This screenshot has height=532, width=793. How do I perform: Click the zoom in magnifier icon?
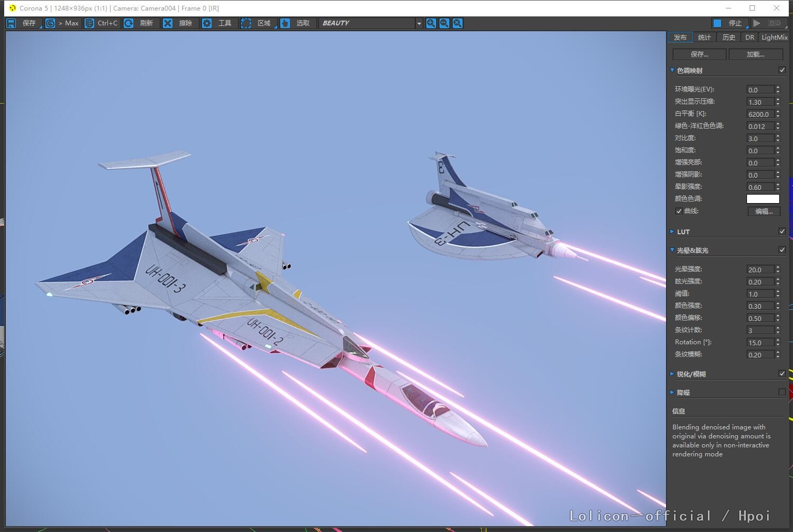click(431, 23)
